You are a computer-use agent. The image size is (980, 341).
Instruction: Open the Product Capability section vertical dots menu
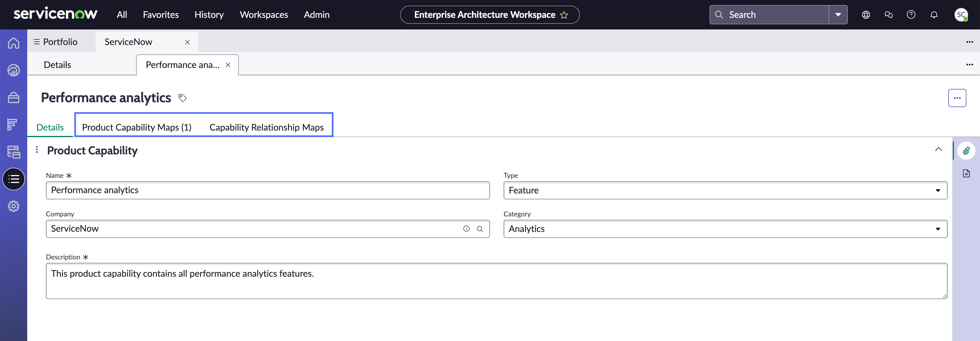tap(37, 150)
